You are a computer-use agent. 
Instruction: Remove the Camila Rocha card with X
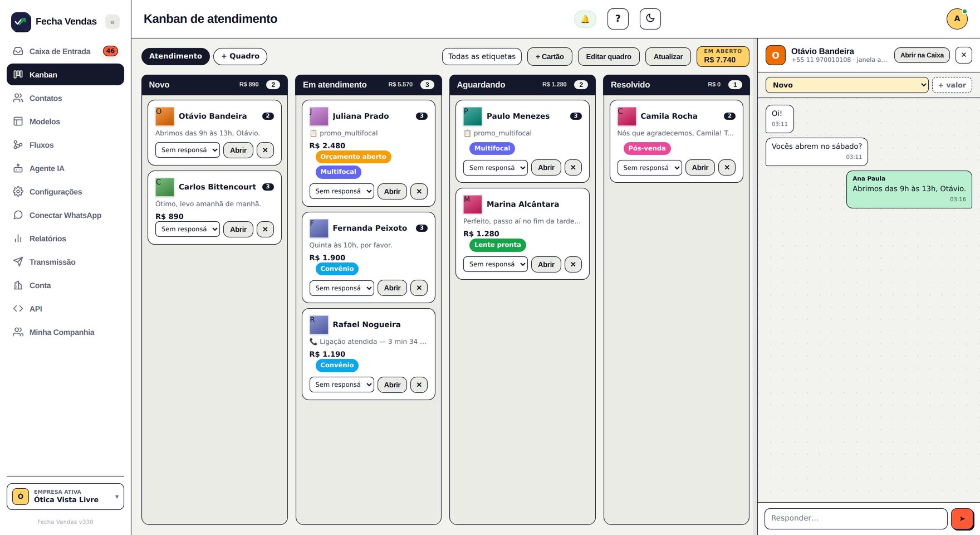(727, 168)
